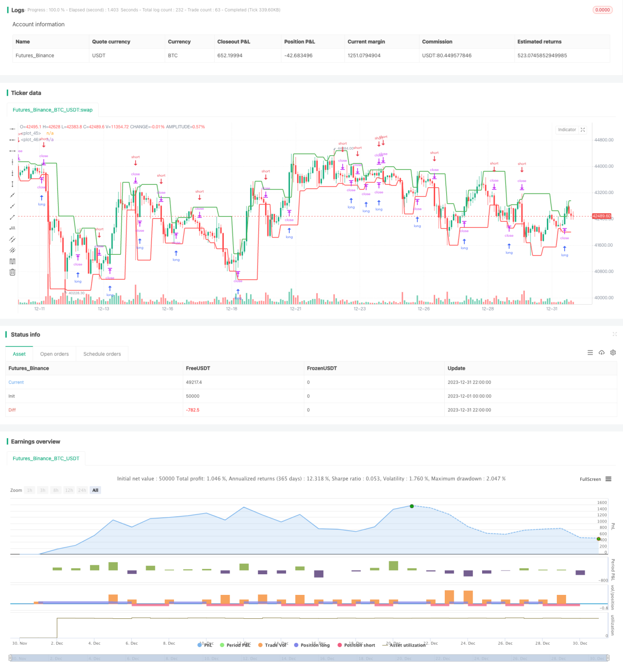623x672 pixels.
Task: Set zoom range to All
Action: pos(95,490)
